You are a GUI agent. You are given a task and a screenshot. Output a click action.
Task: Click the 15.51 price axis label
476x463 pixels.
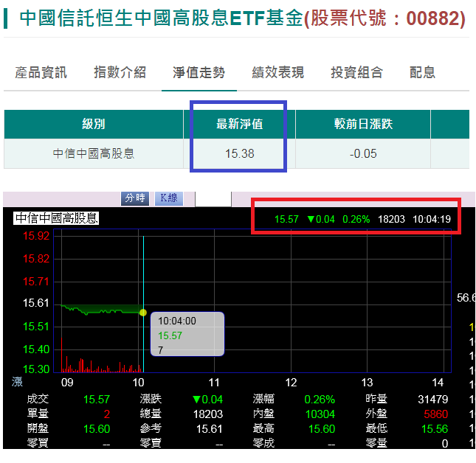coord(36,327)
